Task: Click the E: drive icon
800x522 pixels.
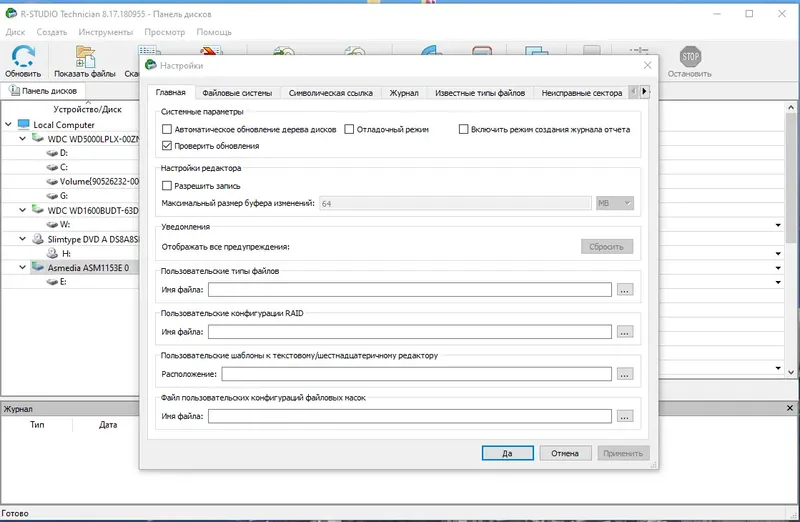Action: pos(52,282)
